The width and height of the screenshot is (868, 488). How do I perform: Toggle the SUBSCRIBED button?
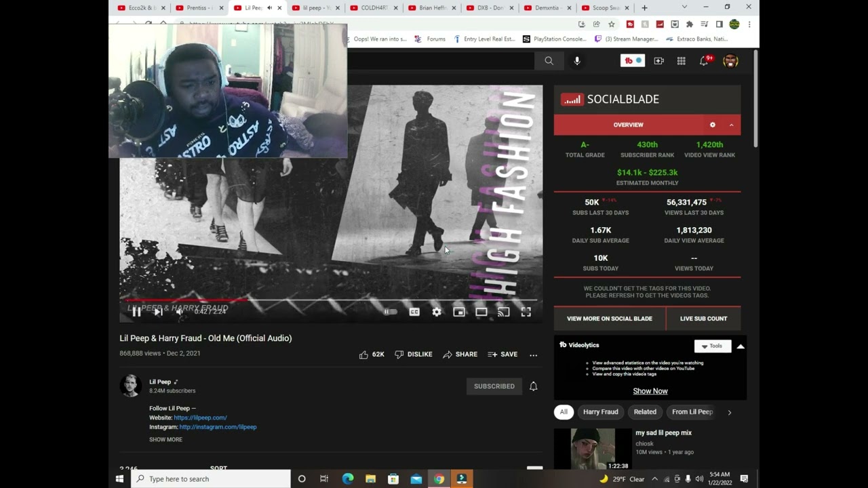point(494,386)
